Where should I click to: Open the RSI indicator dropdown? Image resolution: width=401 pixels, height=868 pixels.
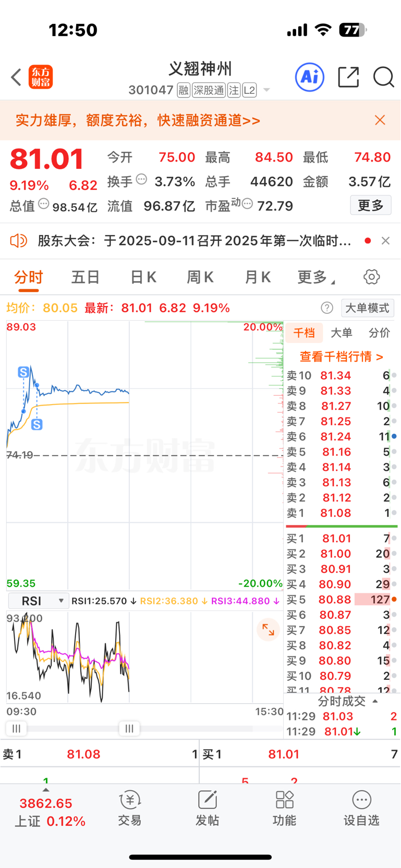pos(39,601)
